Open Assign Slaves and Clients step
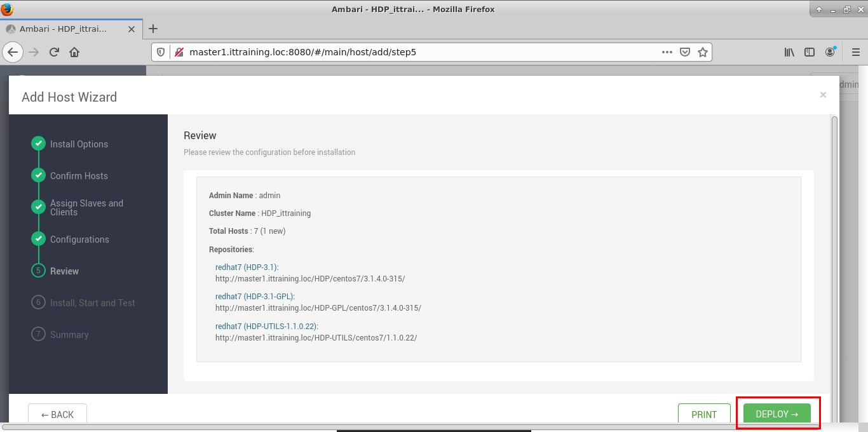The image size is (868, 432). click(x=86, y=208)
